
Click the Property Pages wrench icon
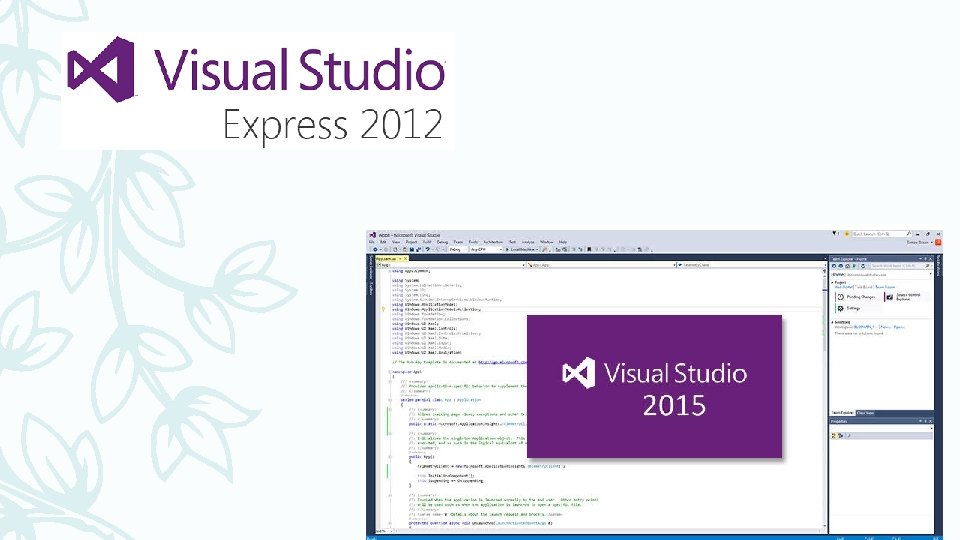click(849, 435)
